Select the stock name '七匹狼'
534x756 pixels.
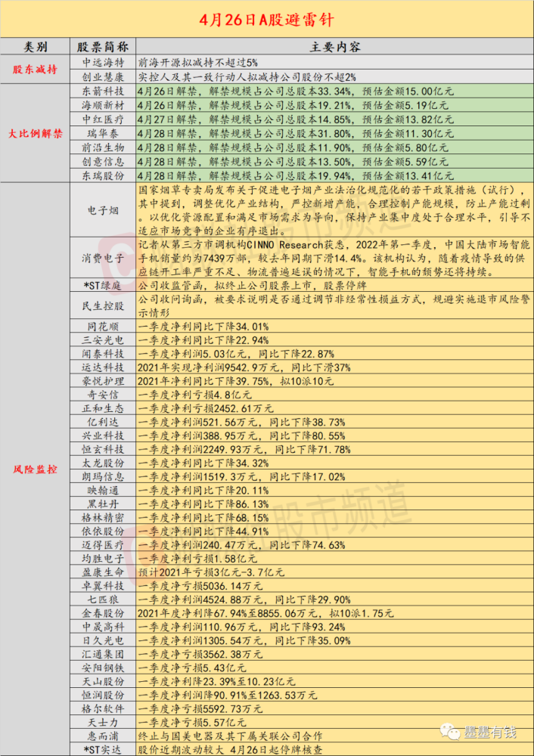pos(103,600)
